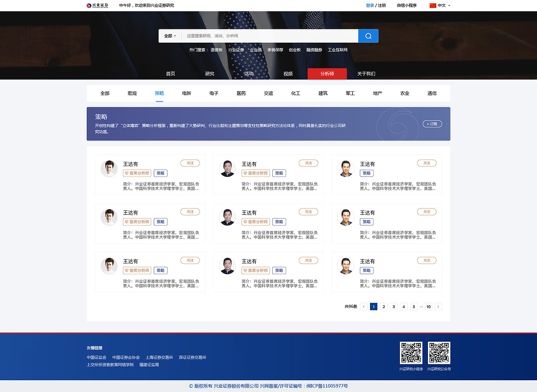Open the 兴证研究小程序 QR code
The width and height of the screenshot is (537, 392).
pyautogui.click(x=411, y=353)
